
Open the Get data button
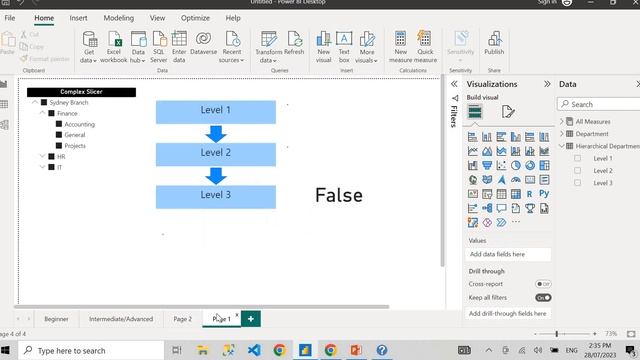point(89,47)
